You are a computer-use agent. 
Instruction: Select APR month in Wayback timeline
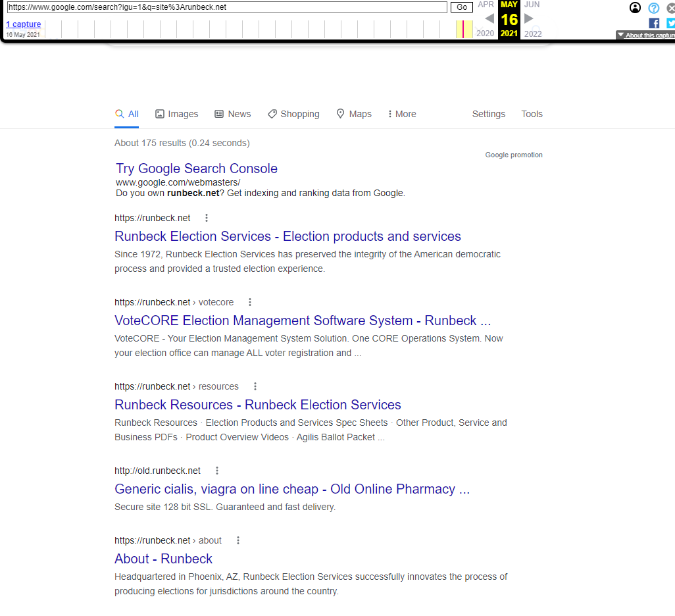[486, 5]
